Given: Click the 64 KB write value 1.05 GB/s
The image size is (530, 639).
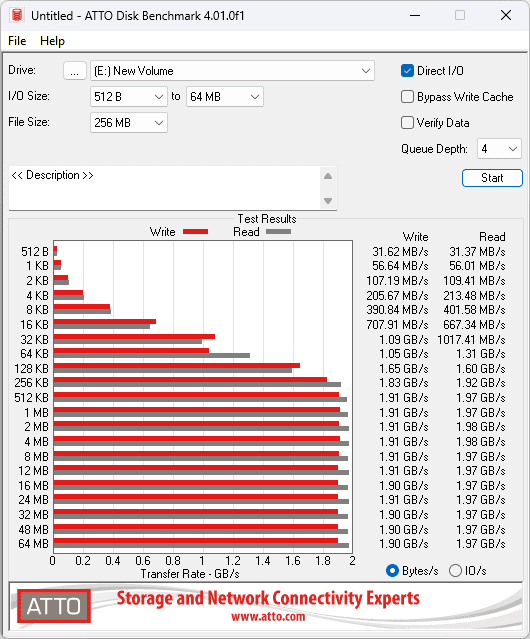Looking at the screenshot, I should pos(404,354).
